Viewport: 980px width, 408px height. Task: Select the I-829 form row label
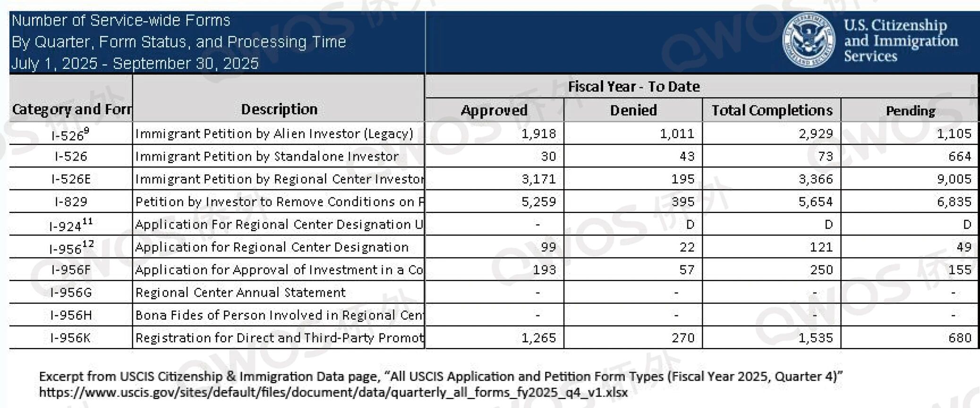tap(71, 202)
